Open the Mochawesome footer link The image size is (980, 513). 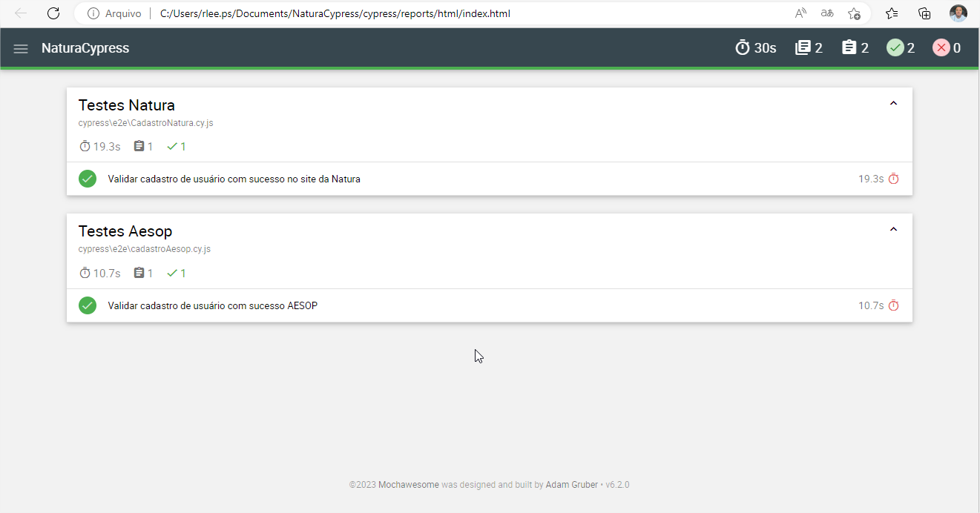(x=409, y=485)
